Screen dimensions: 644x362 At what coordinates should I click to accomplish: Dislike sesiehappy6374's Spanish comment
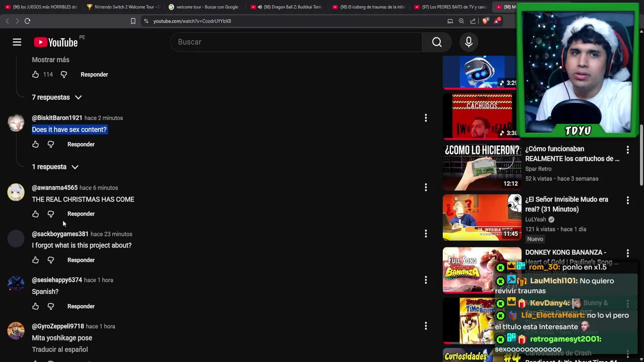coord(51,306)
